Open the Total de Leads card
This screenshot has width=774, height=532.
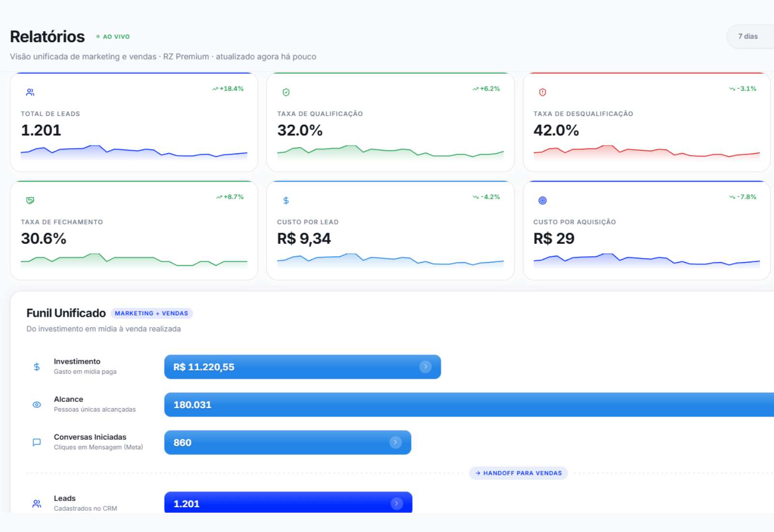point(134,122)
